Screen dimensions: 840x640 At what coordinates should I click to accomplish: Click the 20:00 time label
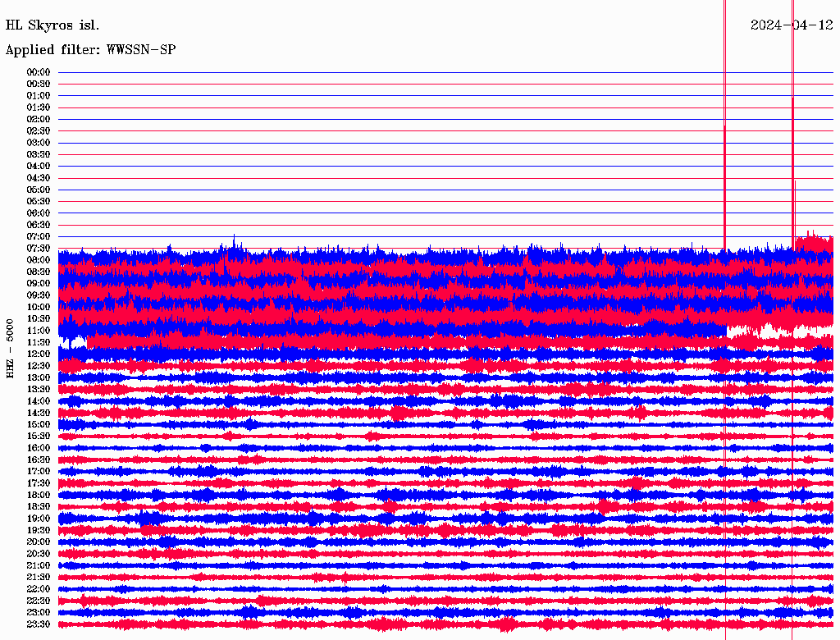pyautogui.click(x=39, y=542)
